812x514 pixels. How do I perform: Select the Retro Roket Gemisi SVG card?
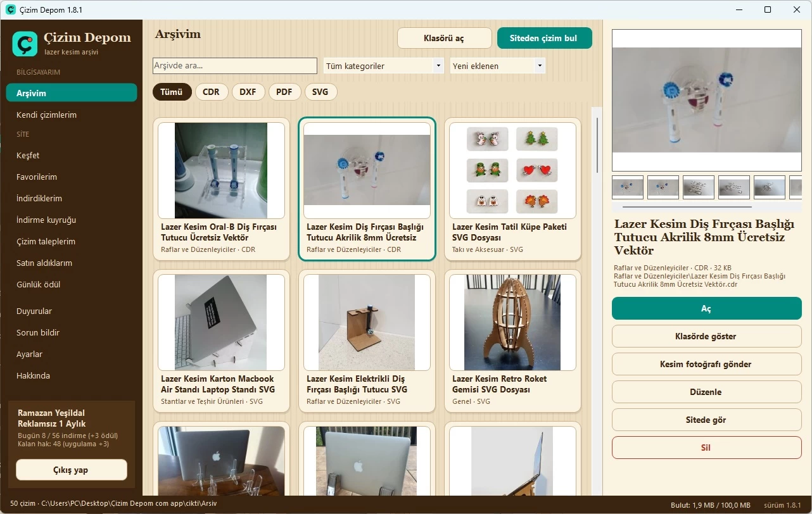(x=512, y=341)
